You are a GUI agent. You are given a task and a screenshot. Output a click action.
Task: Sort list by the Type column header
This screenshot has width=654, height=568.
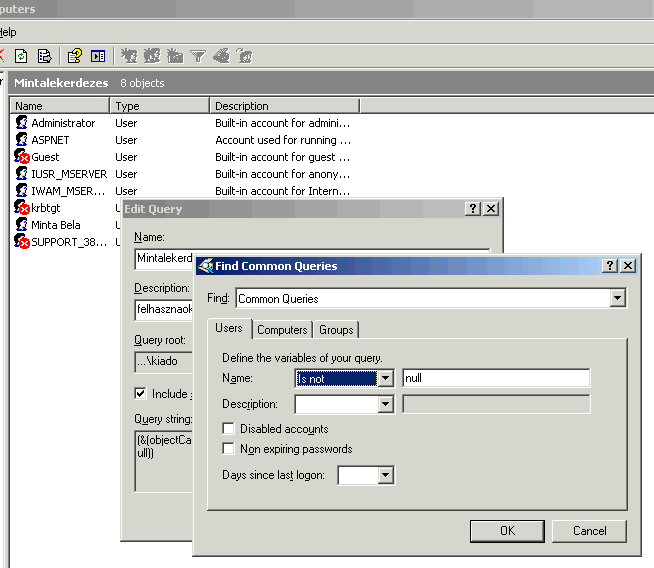(160, 106)
